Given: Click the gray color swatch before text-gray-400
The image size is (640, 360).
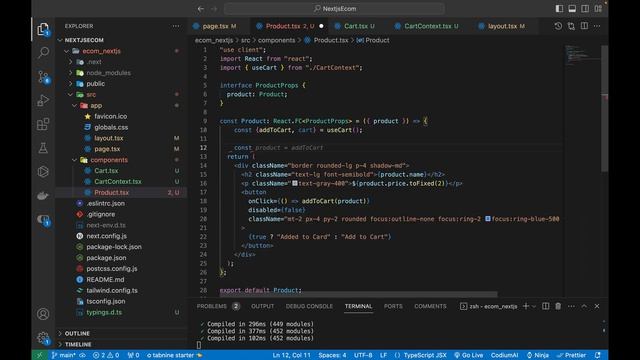Looking at the screenshot, I should [x=295, y=183].
